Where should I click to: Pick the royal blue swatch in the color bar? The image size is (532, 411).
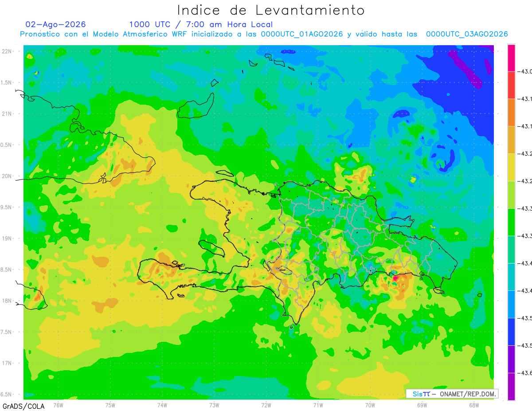coord(511,332)
